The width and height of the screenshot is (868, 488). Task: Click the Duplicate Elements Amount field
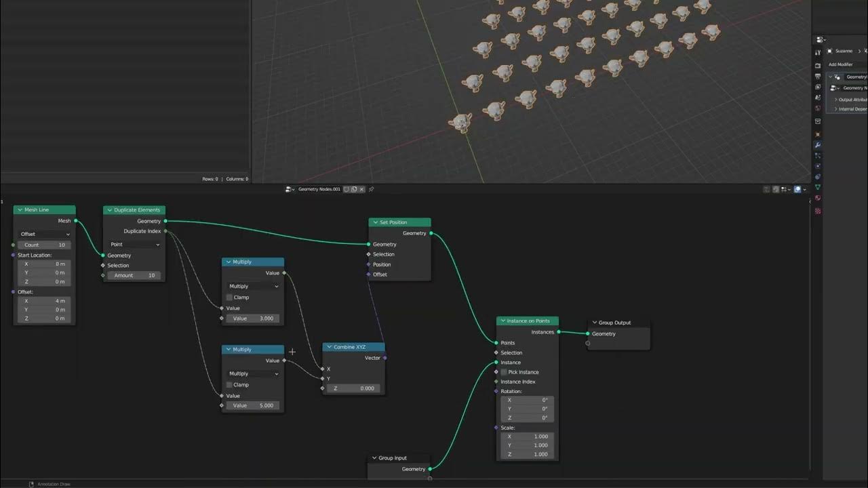click(x=134, y=275)
